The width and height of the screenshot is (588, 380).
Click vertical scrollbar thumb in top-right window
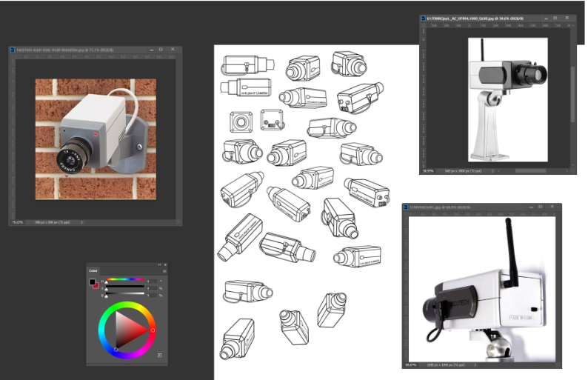[x=572, y=94]
